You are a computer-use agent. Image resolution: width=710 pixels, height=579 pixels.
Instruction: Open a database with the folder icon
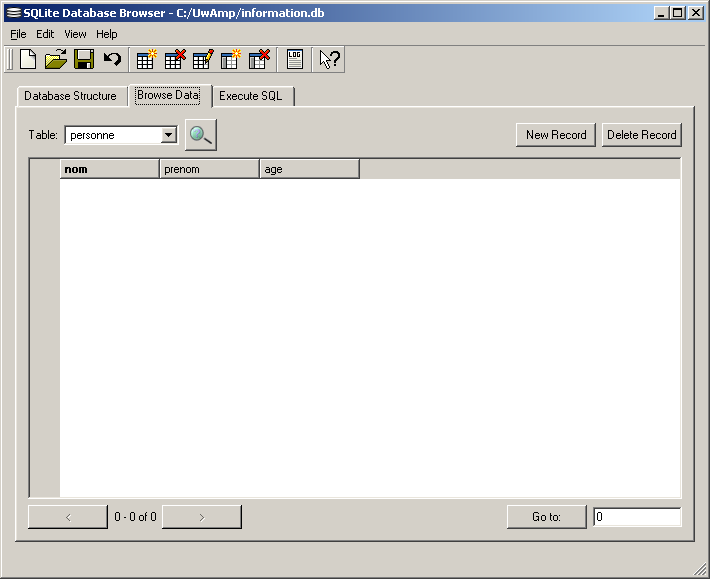coord(56,60)
